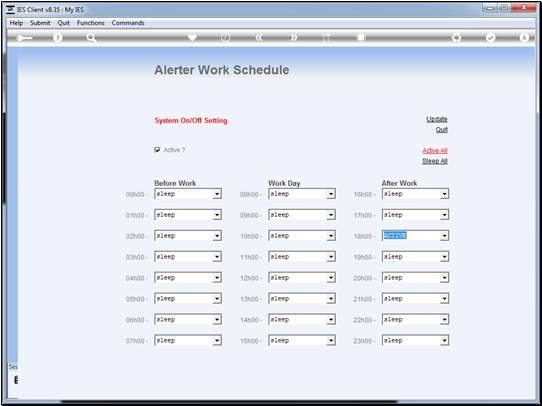Toggle the Active ? checkbox
The height and width of the screenshot is (406, 542).
pos(157,150)
